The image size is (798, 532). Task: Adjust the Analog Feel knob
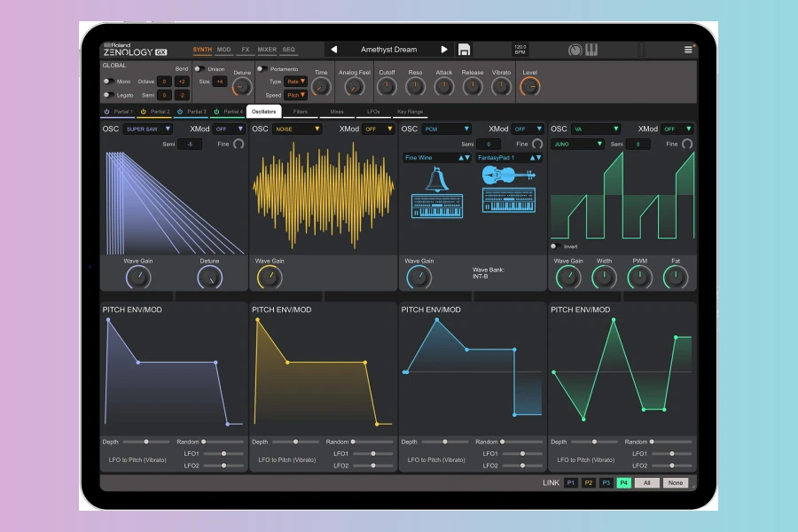[x=354, y=87]
